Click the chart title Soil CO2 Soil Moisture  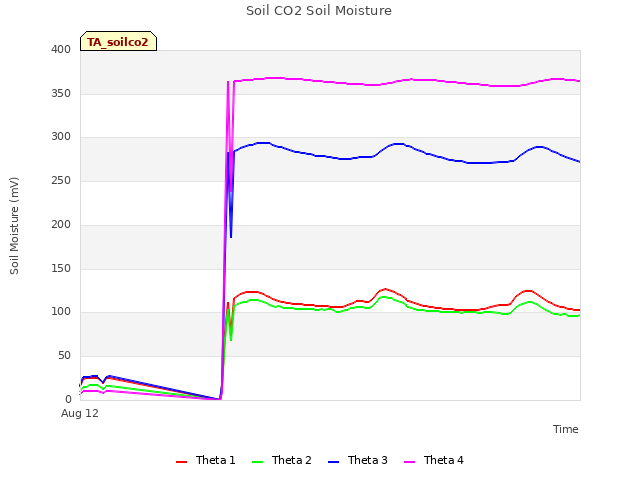coord(319,11)
